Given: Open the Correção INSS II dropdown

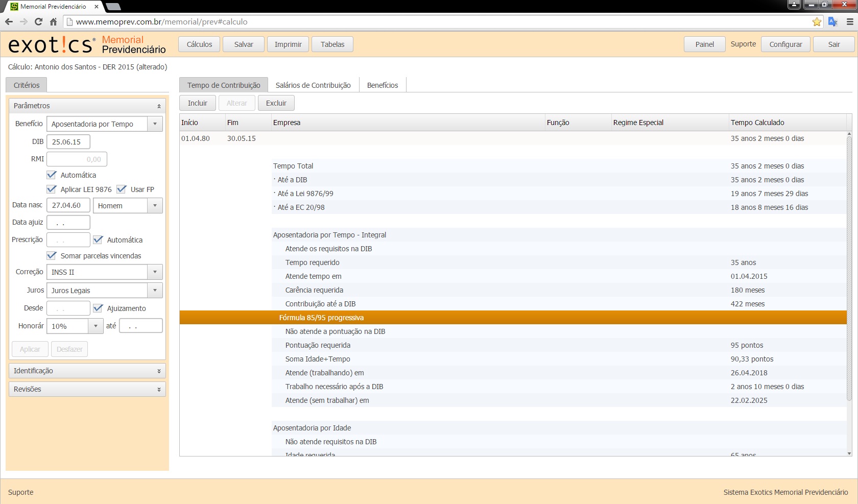Looking at the screenshot, I should 155,272.
